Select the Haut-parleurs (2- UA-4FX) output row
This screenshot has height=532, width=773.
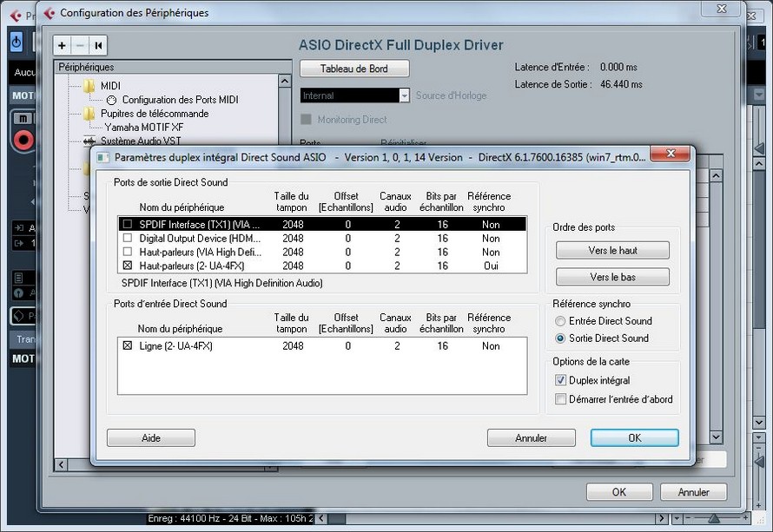coord(200,266)
